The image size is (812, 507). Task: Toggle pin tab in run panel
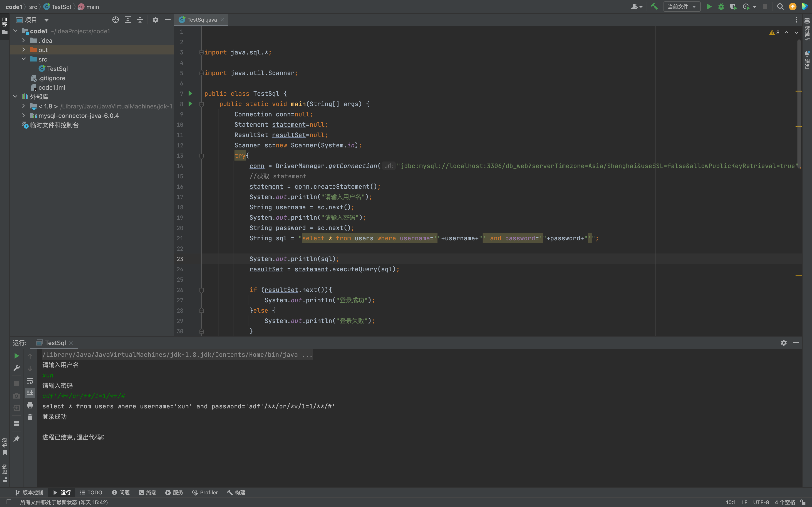(16, 439)
